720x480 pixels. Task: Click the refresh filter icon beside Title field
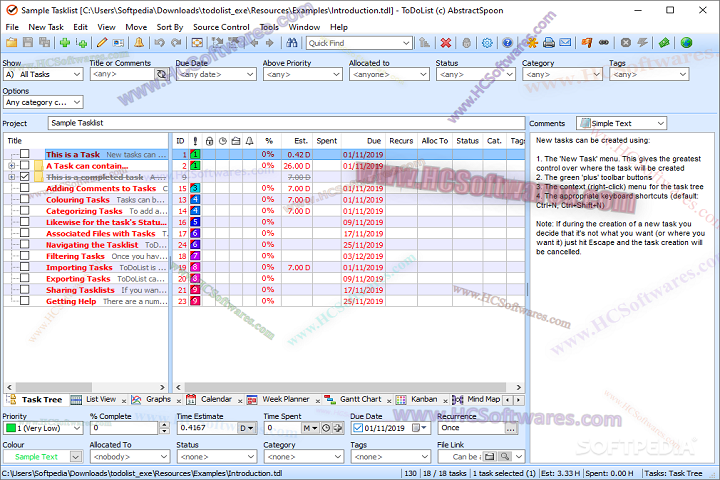[161, 74]
